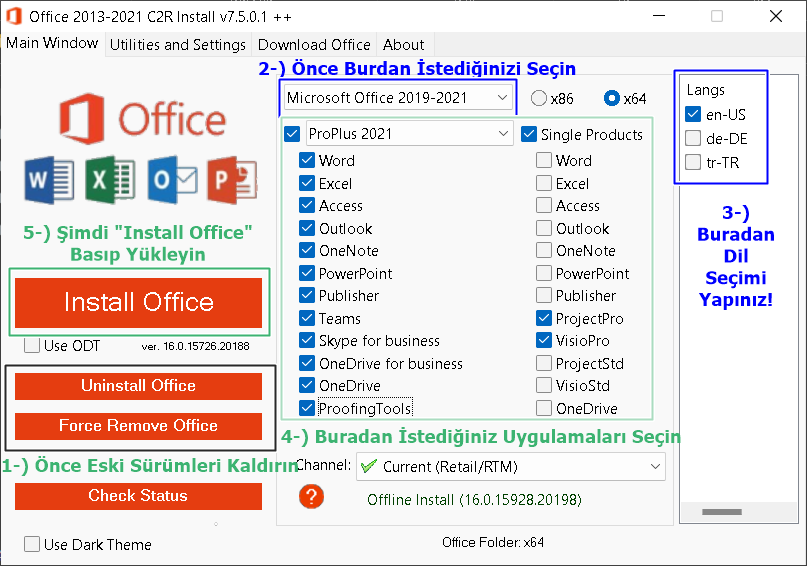Viewport: 807px width, 566px height.
Task: Check the VisioStd checkbox
Action: pyautogui.click(x=544, y=386)
